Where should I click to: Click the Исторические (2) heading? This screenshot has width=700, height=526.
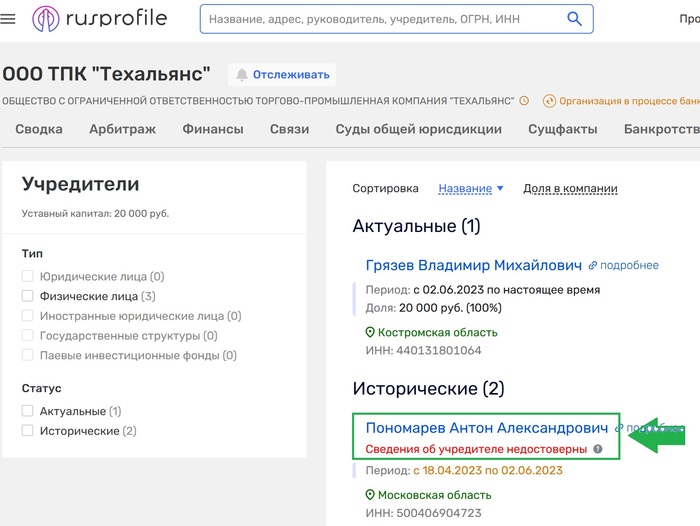click(428, 388)
